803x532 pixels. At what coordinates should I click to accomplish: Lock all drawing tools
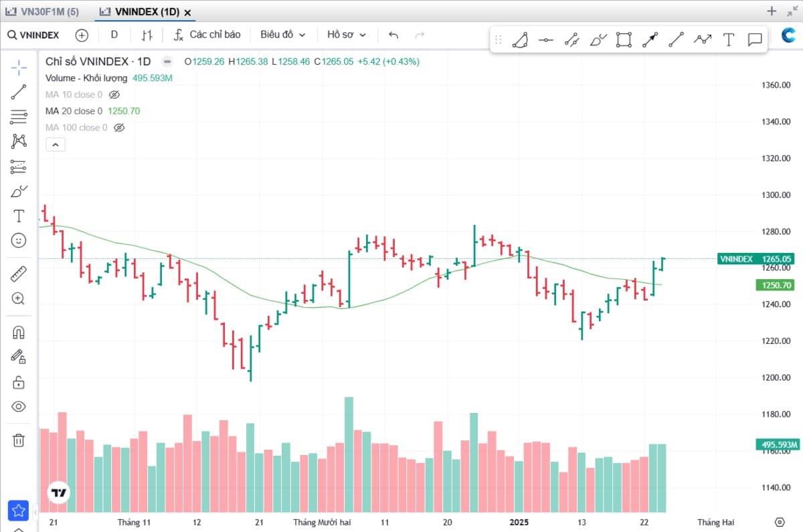click(19, 382)
